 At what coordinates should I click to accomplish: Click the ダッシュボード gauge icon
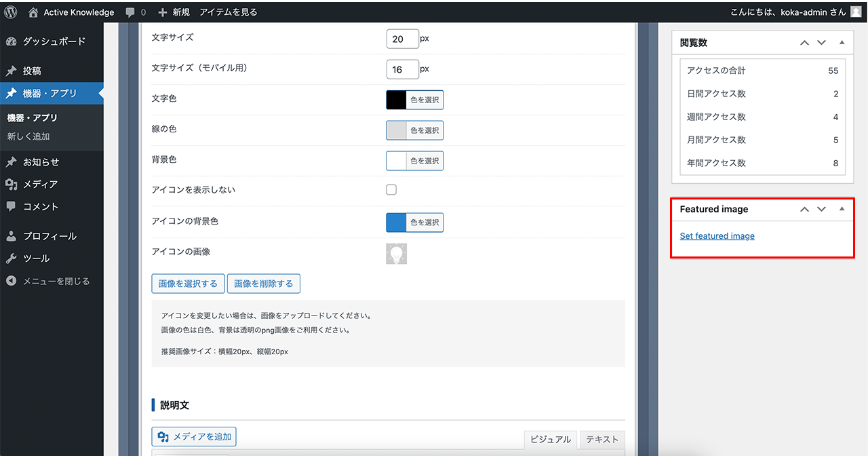pyautogui.click(x=11, y=41)
